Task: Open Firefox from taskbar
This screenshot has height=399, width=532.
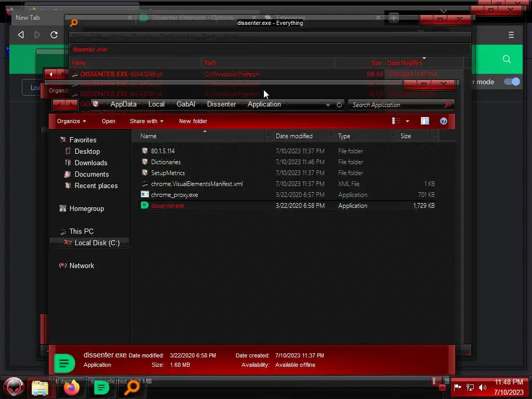Action: tap(71, 388)
